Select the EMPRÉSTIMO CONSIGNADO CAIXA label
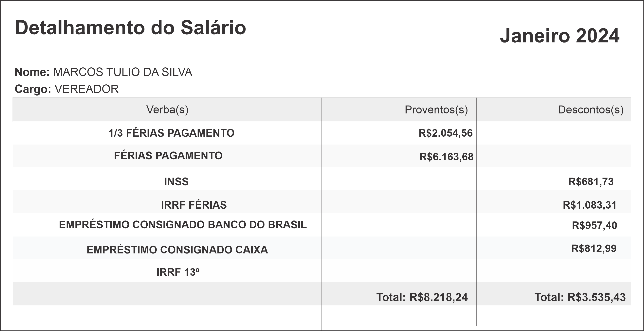This screenshot has width=644, height=331. point(177,250)
